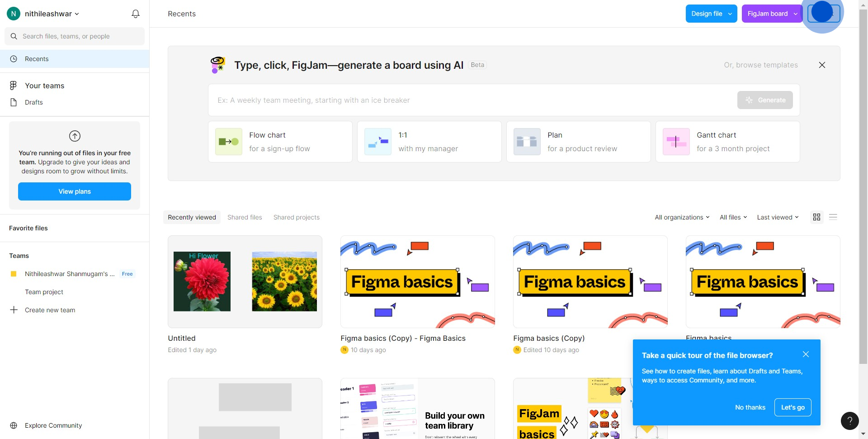Click the Free plan badge

tap(127, 274)
